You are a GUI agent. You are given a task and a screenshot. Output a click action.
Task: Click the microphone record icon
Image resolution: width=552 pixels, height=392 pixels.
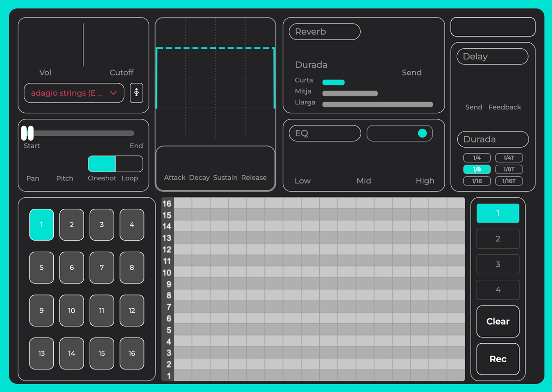(x=136, y=93)
